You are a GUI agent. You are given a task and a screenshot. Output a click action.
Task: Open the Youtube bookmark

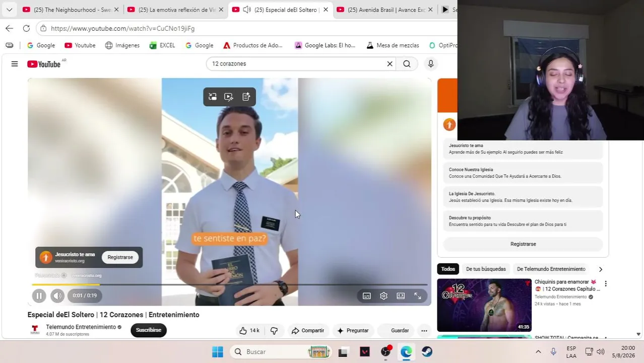80,45
